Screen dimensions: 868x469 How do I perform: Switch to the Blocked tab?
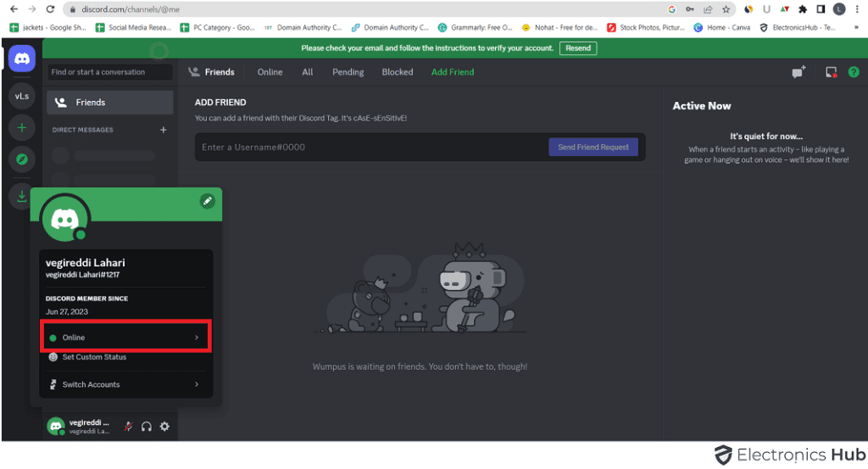(398, 72)
